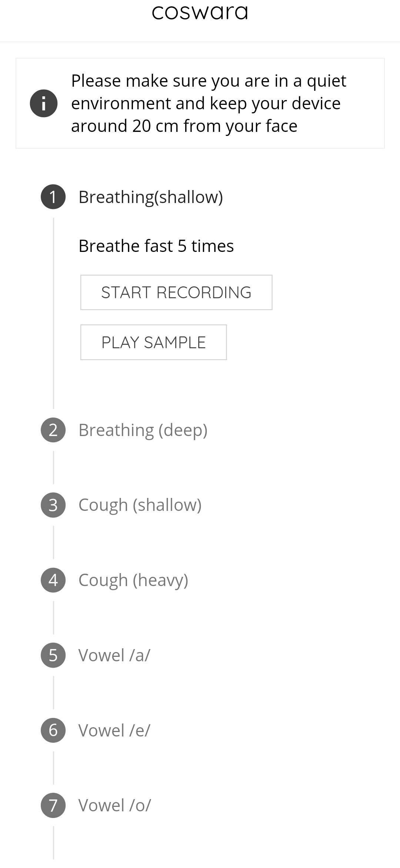Expand the Cough (shallow) step
Viewport: 400px width, 868px height.
point(140,505)
